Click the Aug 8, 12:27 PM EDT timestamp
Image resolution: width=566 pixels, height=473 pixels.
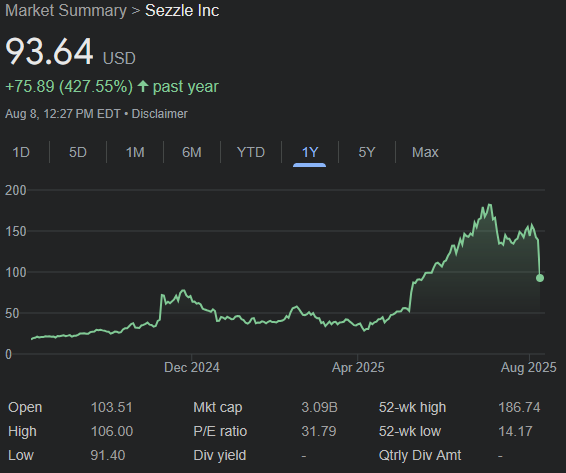(62, 114)
